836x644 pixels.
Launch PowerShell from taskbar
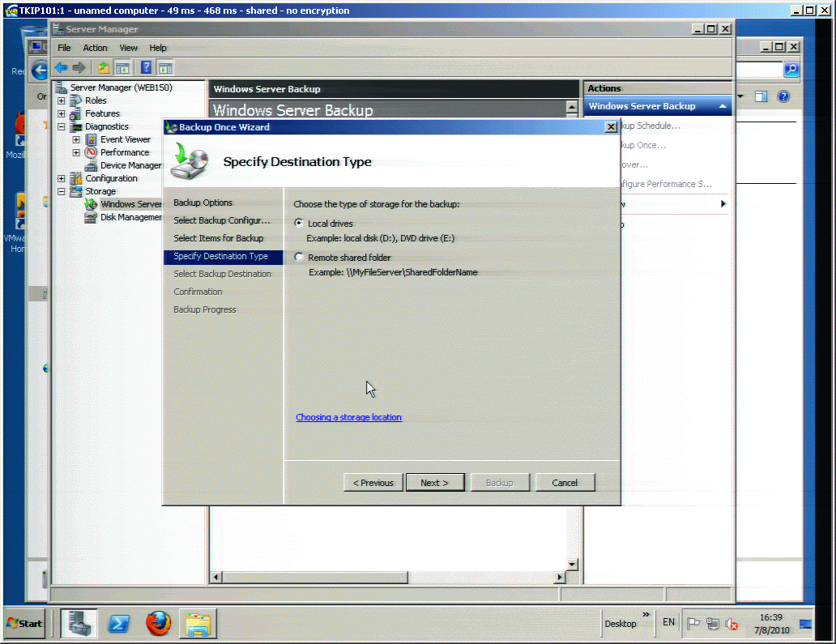click(118, 624)
